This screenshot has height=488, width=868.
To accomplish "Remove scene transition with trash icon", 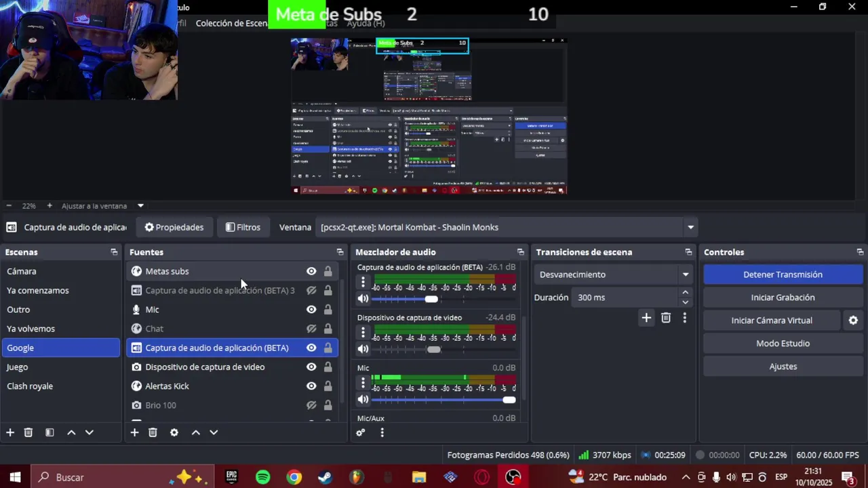I will tap(666, 317).
